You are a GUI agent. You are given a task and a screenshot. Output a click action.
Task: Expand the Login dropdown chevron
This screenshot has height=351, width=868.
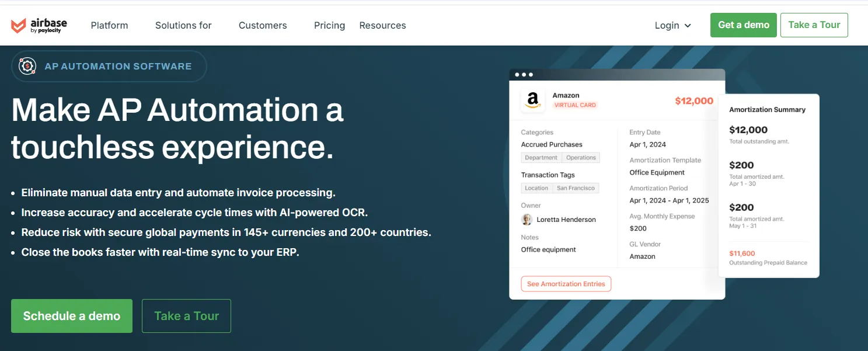coord(688,26)
